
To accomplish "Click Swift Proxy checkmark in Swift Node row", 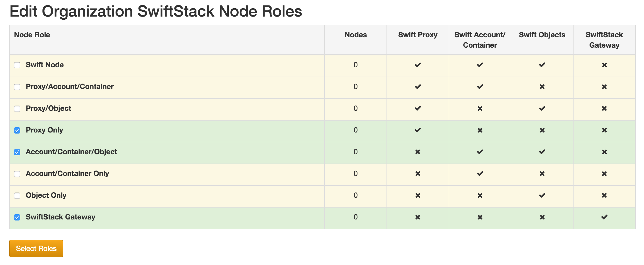I will coord(418,65).
